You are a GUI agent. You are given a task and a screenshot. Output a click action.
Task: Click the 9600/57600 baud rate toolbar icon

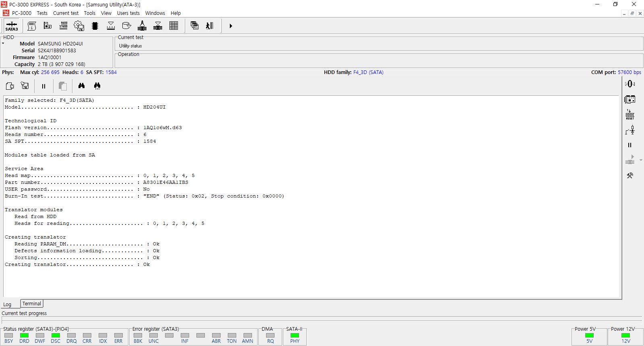pyautogui.click(x=63, y=26)
